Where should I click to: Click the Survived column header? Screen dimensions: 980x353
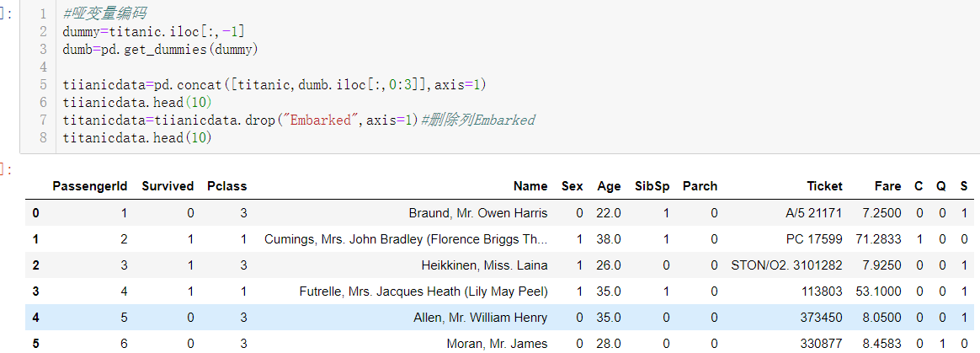[x=168, y=186]
